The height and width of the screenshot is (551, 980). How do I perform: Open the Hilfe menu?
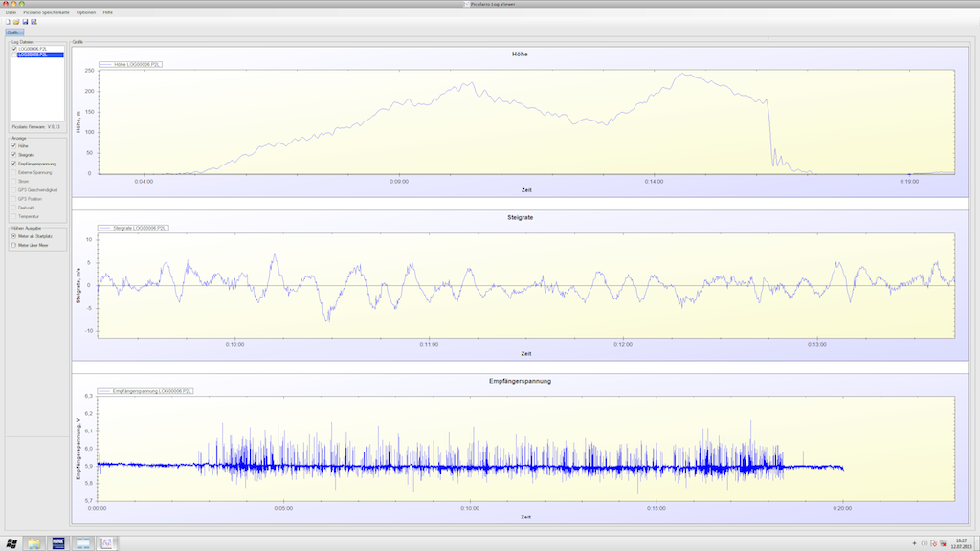click(x=108, y=11)
